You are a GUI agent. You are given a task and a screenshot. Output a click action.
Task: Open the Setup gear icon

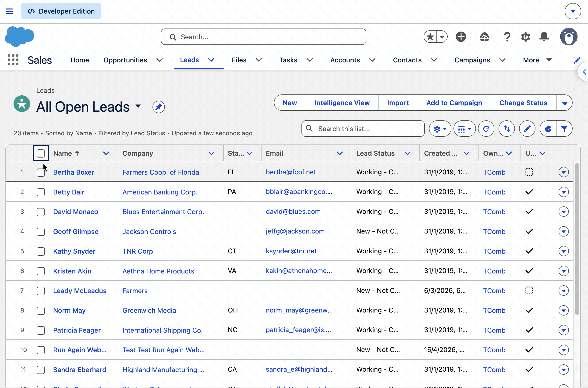tap(525, 37)
